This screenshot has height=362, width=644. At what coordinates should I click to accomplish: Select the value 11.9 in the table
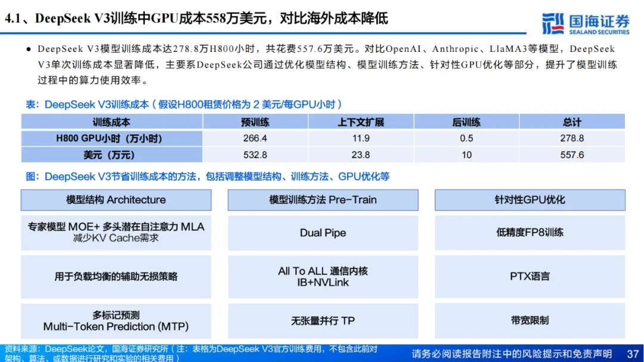361,138
